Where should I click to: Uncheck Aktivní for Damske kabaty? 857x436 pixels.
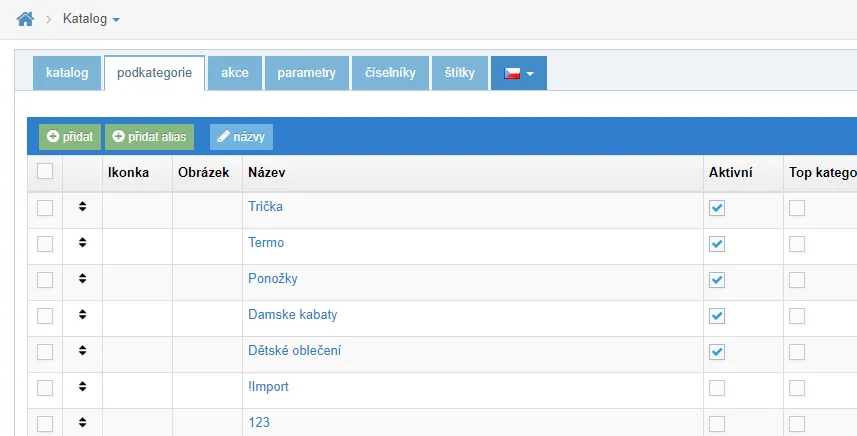(717, 316)
